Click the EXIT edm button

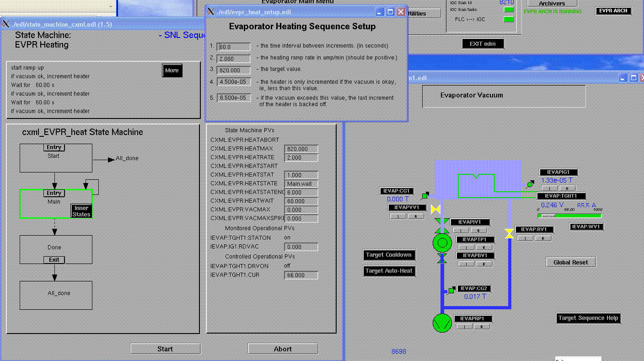point(483,43)
